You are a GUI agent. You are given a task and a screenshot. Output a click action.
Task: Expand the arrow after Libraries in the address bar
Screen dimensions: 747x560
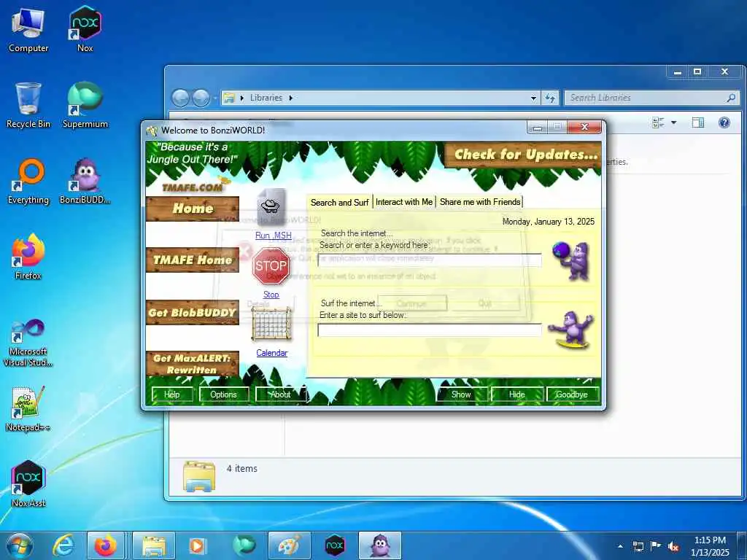(290, 98)
